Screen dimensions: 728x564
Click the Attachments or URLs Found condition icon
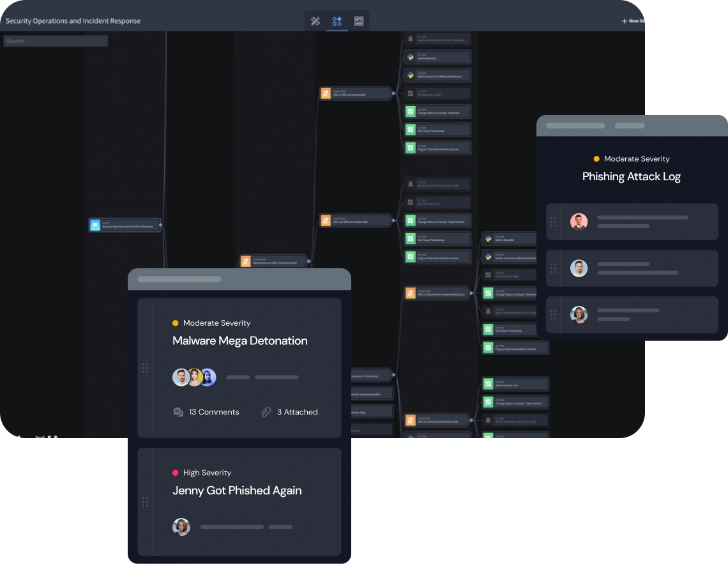click(246, 261)
